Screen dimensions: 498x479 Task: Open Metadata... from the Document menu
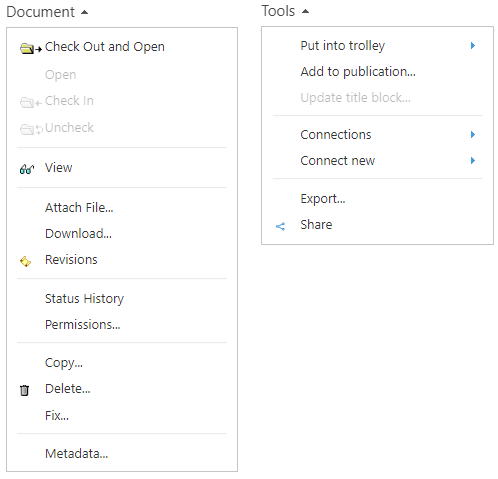pos(77,454)
